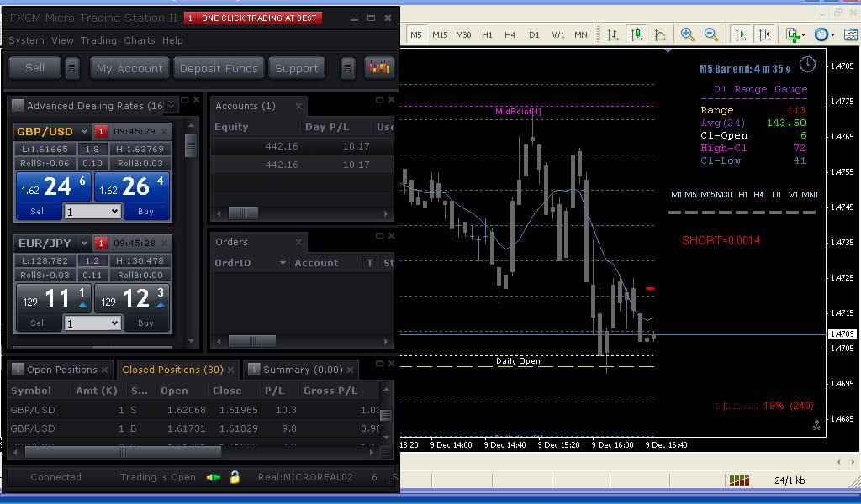Switch to the Open Positions tab
This screenshot has height=504, width=861.
tap(61, 370)
